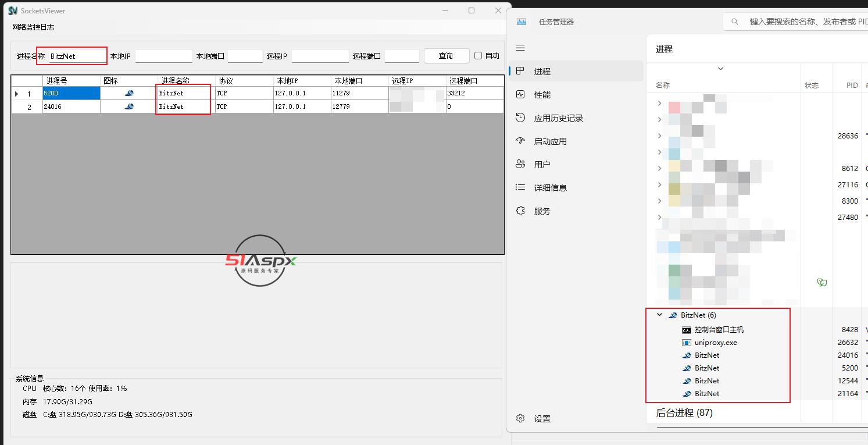Select the grid cell with 进程号 24016
This screenshot has height=445, width=868.
(x=72, y=106)
